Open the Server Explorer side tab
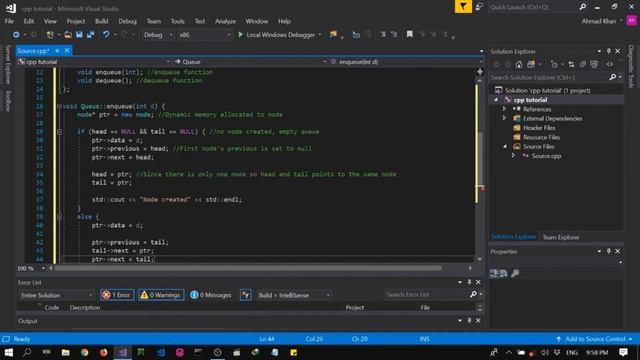Screen dimensions: 640x360 [8, 65]
